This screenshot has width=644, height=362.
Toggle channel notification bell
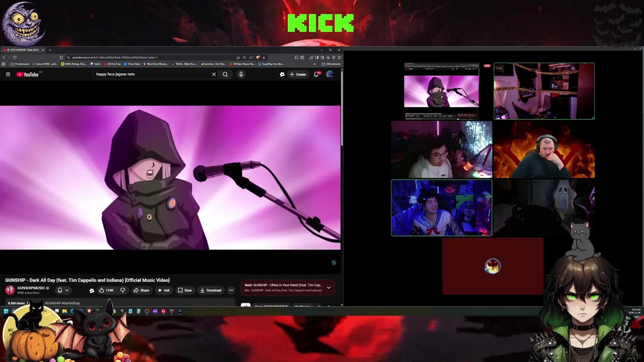click(59, 290)
